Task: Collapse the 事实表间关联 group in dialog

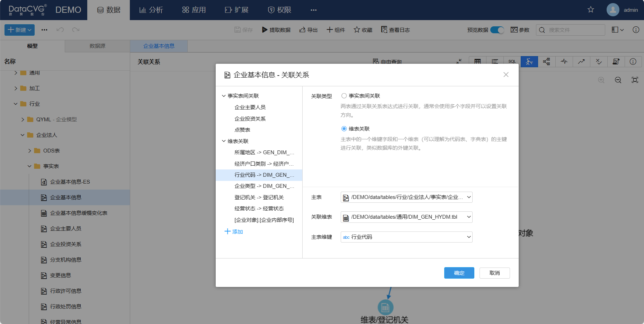Action: (224, 96)
